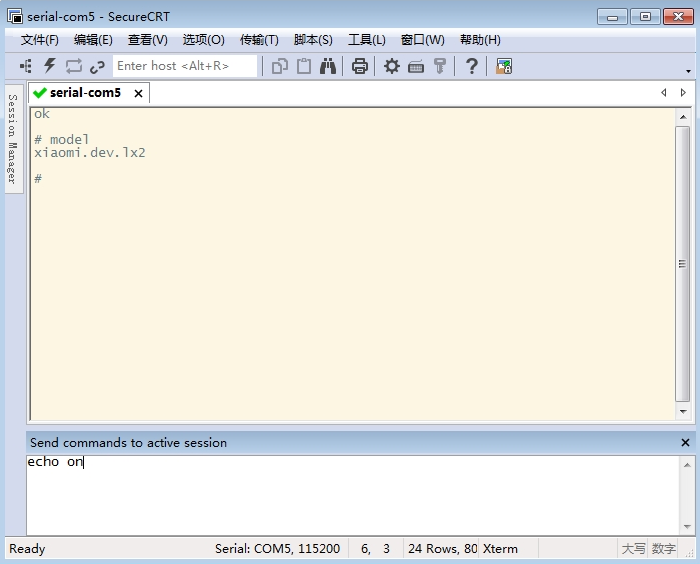
Task: Open the 脚本(S) menu
Action: [313, 40]
